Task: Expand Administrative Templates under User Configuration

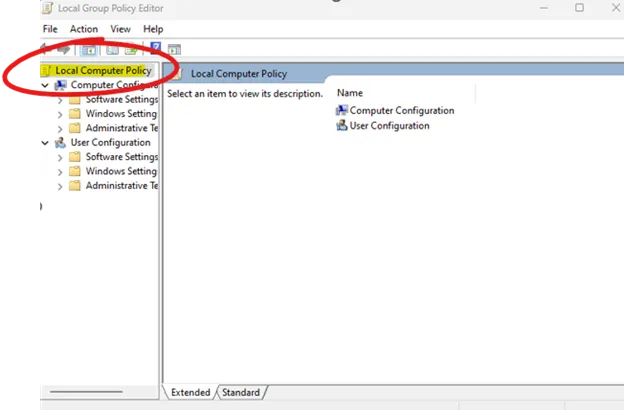Action: click(x=60, y=186)
